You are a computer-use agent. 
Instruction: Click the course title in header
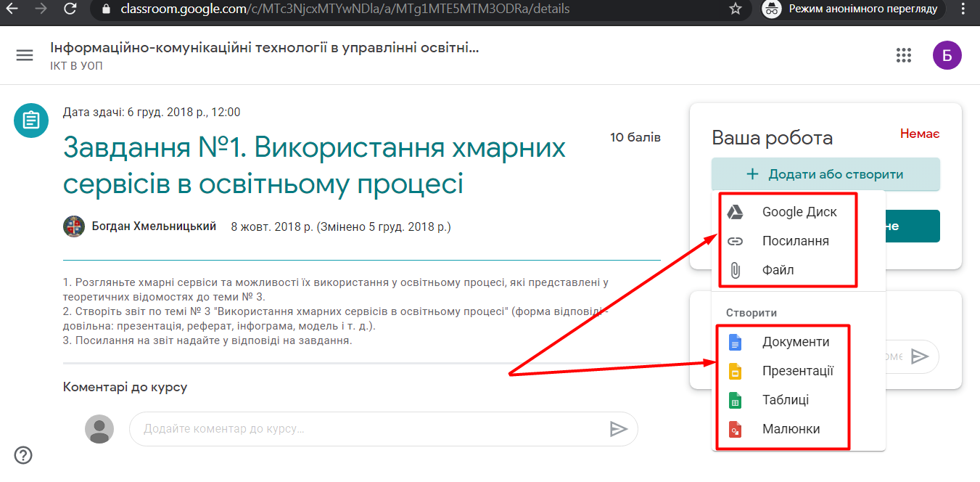pos(265,48)
